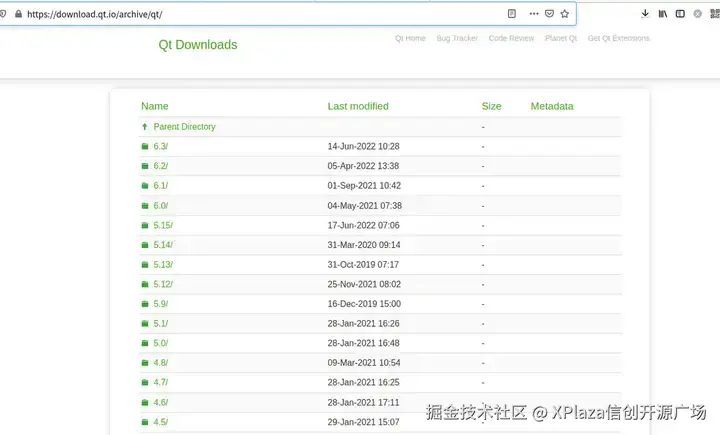Open the 5.13/ folder link
The width and height of the screenshot is (720, 435).
[x=163, y=265]
